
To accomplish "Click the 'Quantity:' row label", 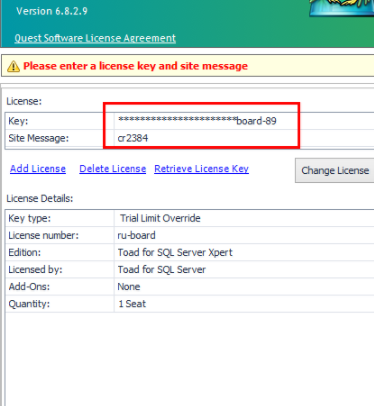I will click(x=29, y=304).
